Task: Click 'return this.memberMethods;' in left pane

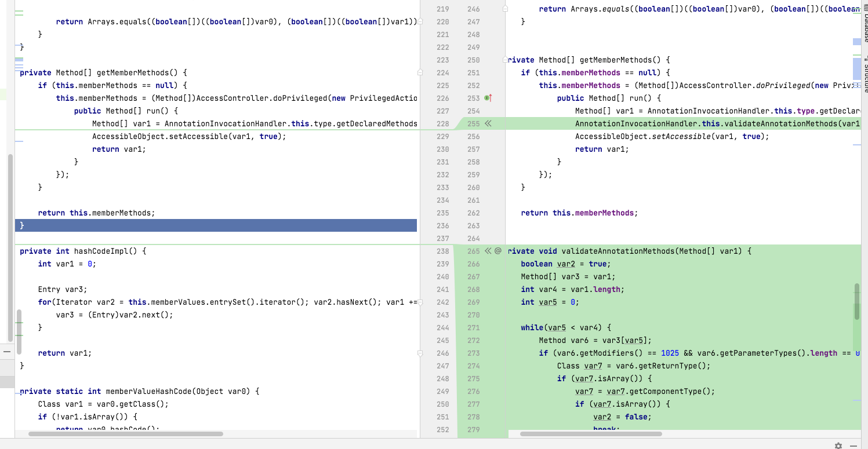Action: click(x=97, y=213)
